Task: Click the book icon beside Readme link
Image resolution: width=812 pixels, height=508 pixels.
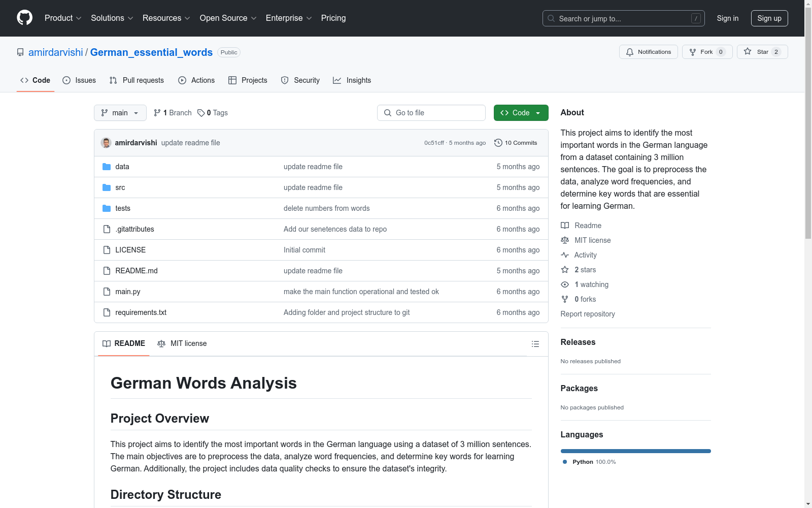Action: [565, 226]
